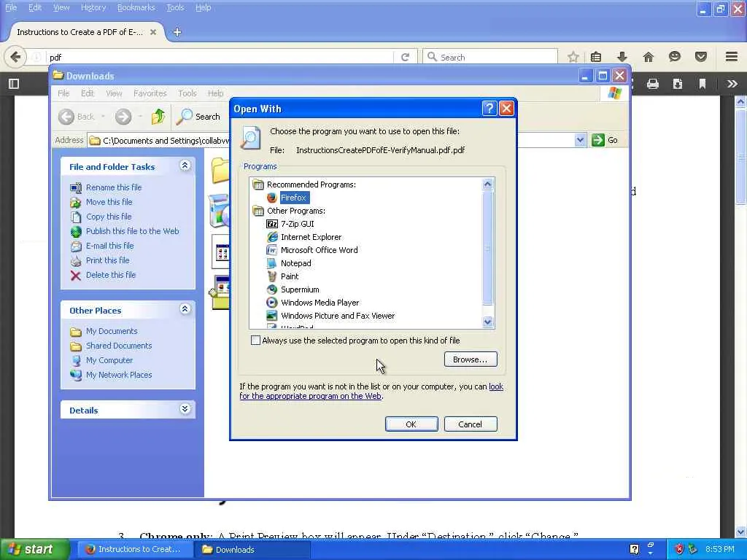
Task: Cancel the Open With dialog
Action: click(x=471, y=424)
